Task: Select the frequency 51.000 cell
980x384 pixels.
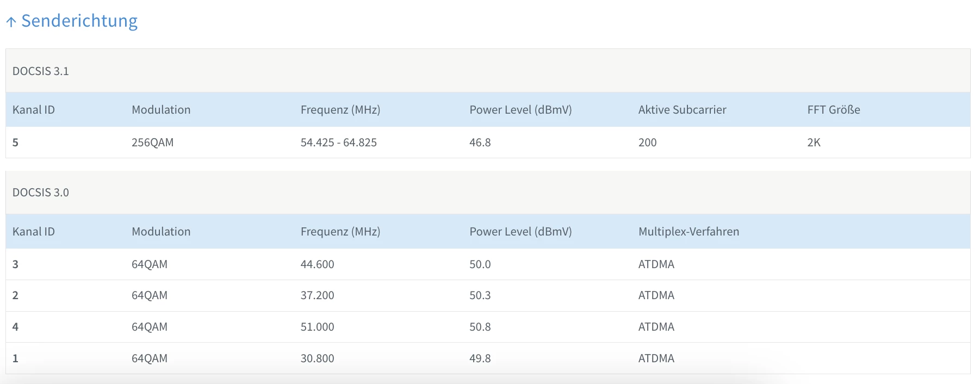Action: [x=317, y=327]
